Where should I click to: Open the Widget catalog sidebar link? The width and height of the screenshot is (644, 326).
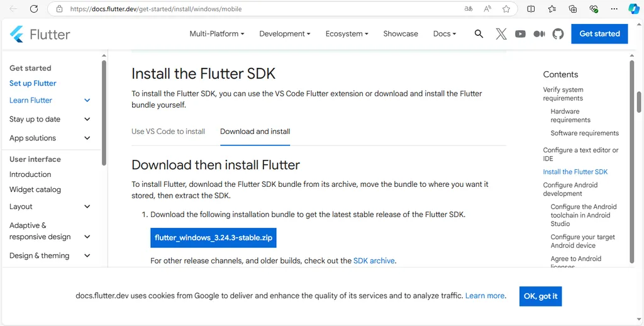(x=35, y=189)
